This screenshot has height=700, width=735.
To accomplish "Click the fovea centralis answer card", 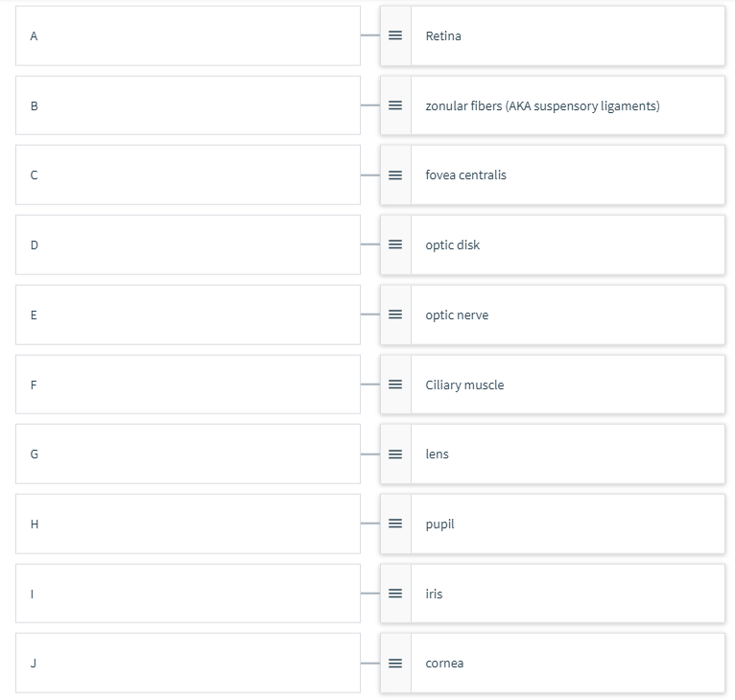I will [553, 175].
